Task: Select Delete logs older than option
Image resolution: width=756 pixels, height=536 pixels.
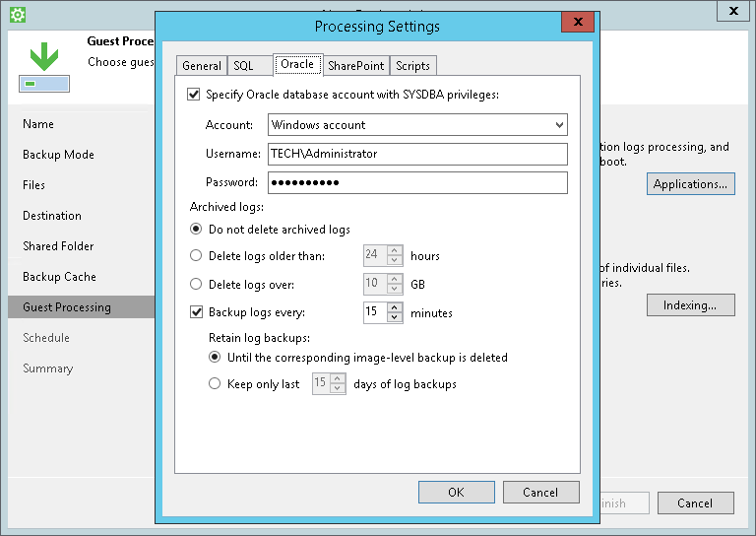Action: [x=196, y=255]
